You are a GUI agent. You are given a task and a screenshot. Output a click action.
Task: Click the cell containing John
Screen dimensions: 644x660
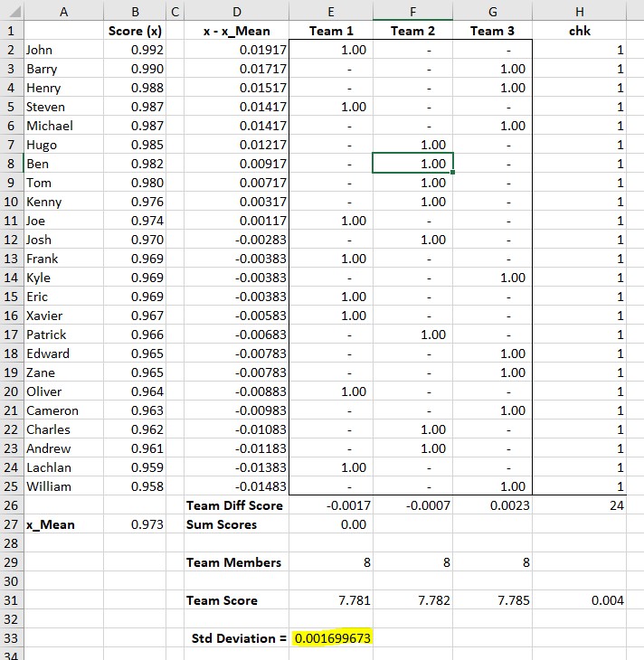tap(62, 50)
